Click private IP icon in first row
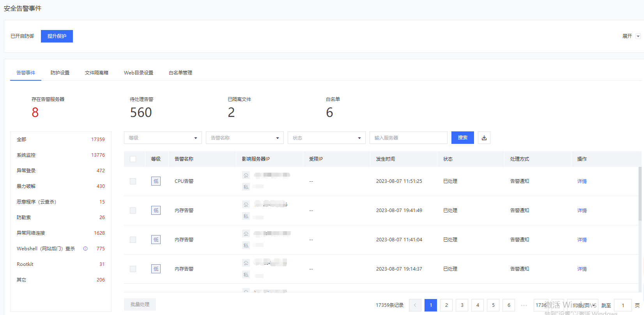This screenshot has height=315, width=644. [x=246, y=187]
